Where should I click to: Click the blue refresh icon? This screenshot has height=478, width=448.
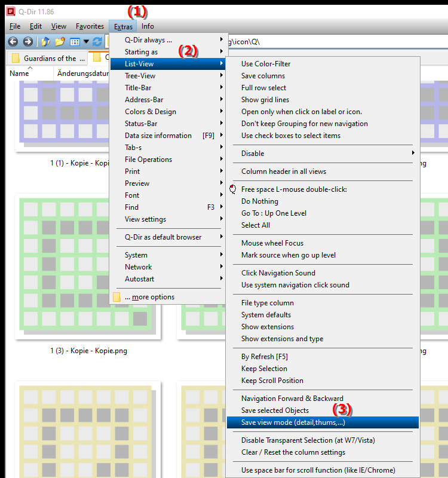97,41
